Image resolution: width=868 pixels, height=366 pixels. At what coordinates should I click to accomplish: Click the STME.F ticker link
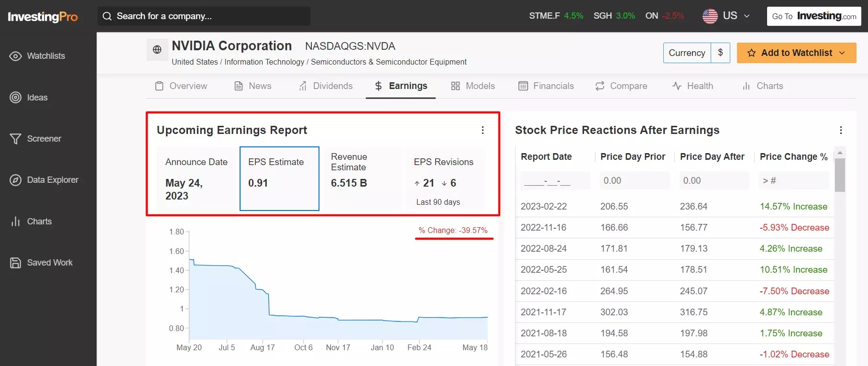[556, 16]
